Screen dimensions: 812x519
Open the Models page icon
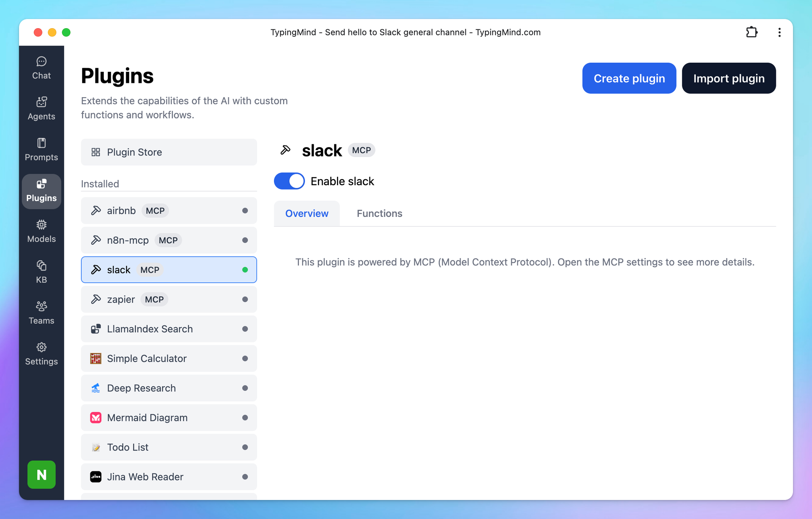pyautogui.click(x=41, y=225)
